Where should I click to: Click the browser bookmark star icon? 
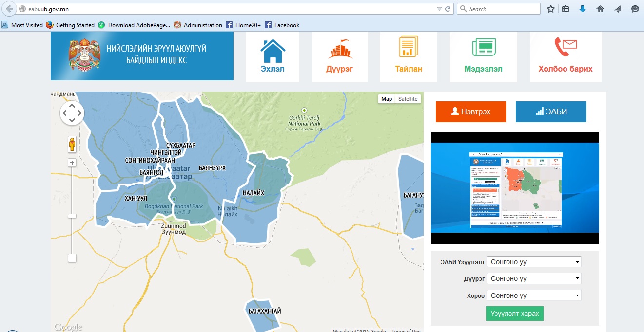pos(551,9)
